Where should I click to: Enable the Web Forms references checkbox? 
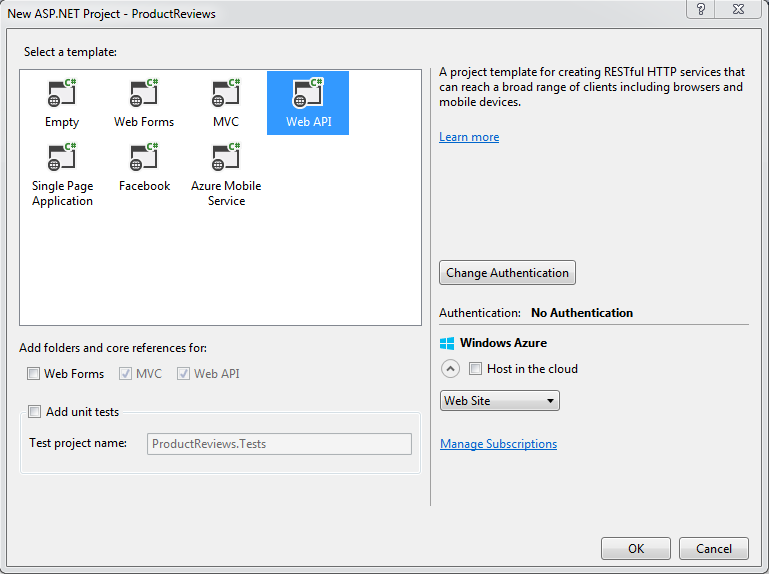click(x=33, y=374)
